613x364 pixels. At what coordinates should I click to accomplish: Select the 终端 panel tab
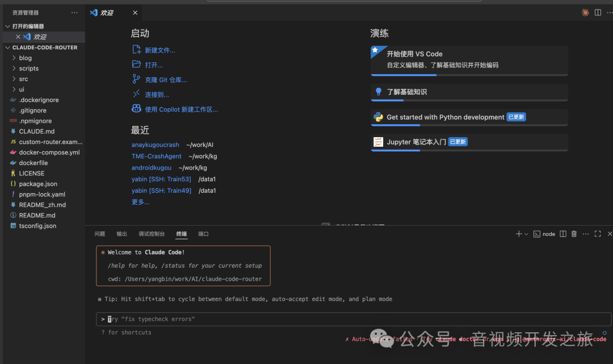coord(182,234)
